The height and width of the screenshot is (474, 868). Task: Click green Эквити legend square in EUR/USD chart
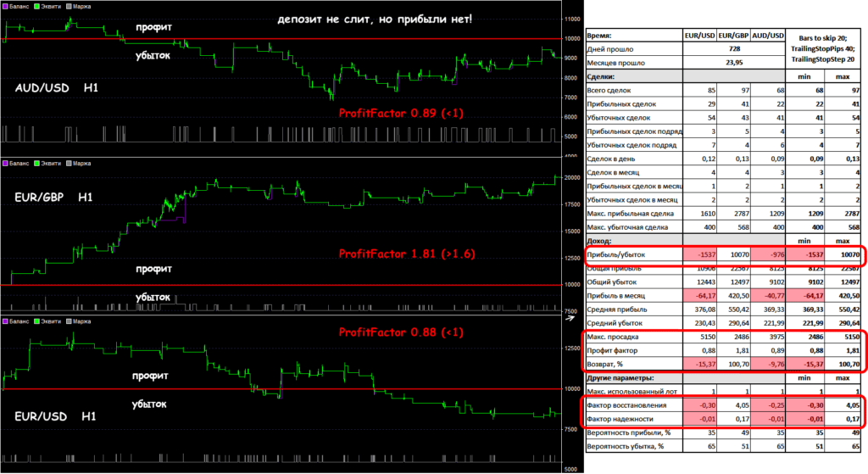tap(36, 321)
